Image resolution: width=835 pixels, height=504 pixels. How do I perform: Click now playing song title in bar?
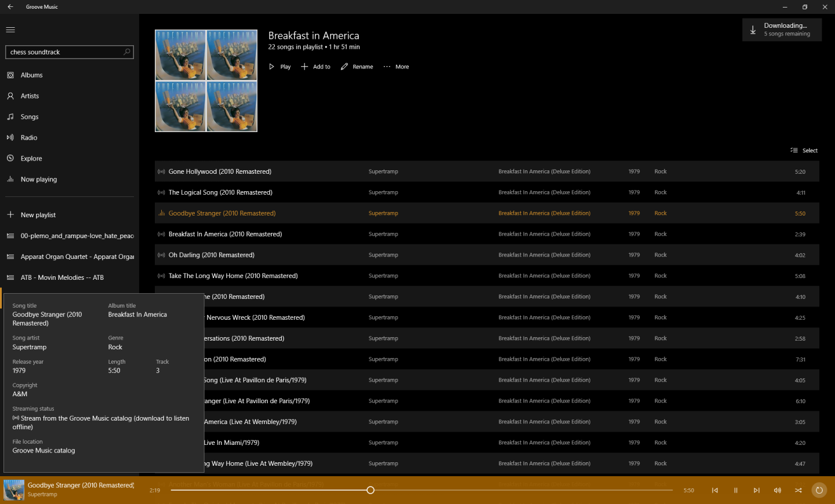point(81,485)
